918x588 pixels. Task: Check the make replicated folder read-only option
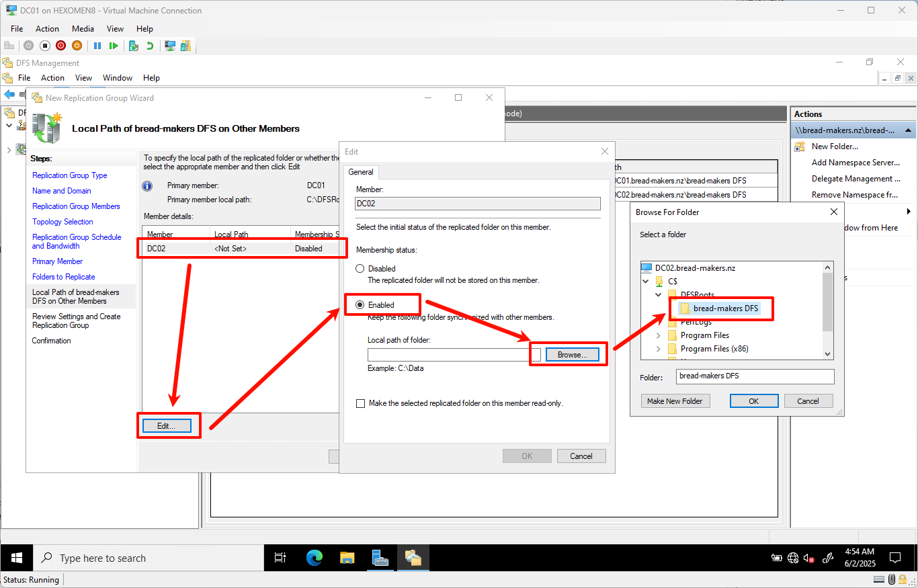361,403
